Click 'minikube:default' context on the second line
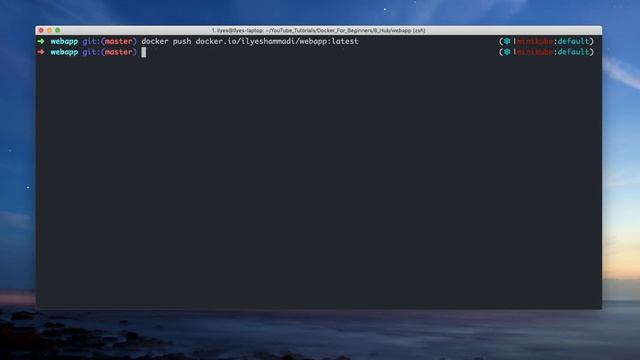 553,52
